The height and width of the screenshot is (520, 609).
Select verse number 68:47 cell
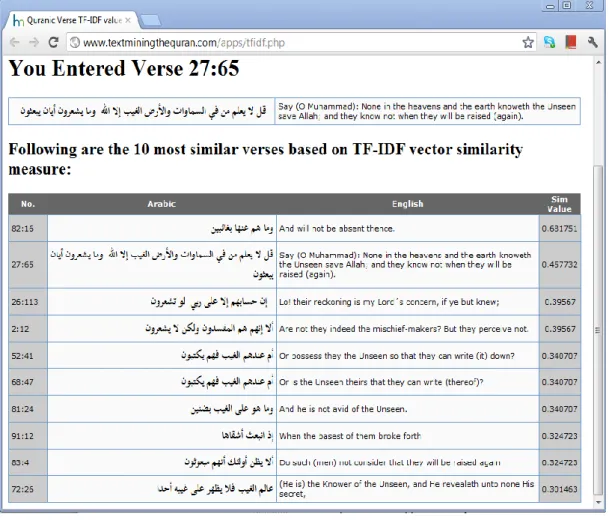[x=28, y=384]
